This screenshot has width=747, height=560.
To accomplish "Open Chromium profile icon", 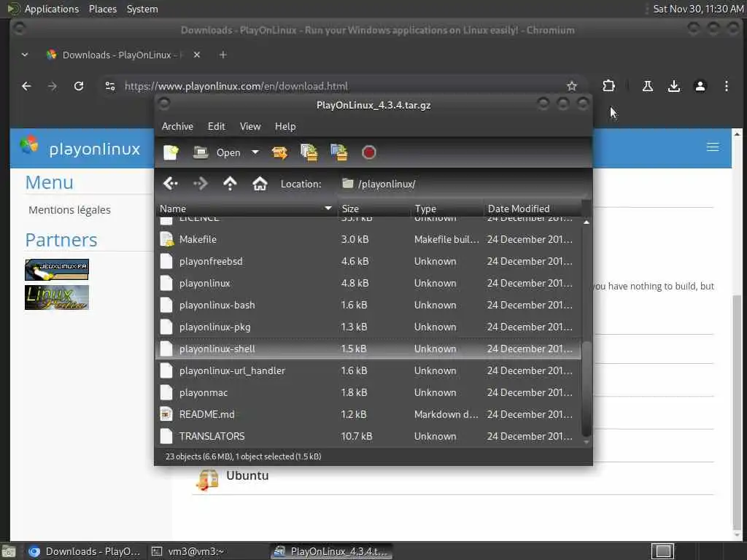I will [x=700, y=86].
